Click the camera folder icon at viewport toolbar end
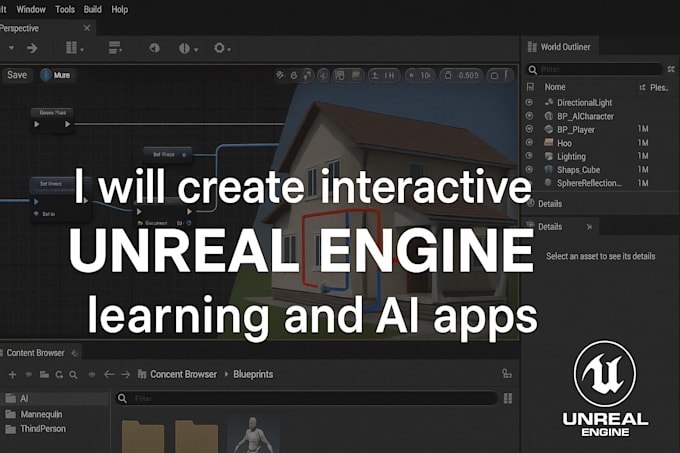Screen dimensions: 680x453 [494, 76]
